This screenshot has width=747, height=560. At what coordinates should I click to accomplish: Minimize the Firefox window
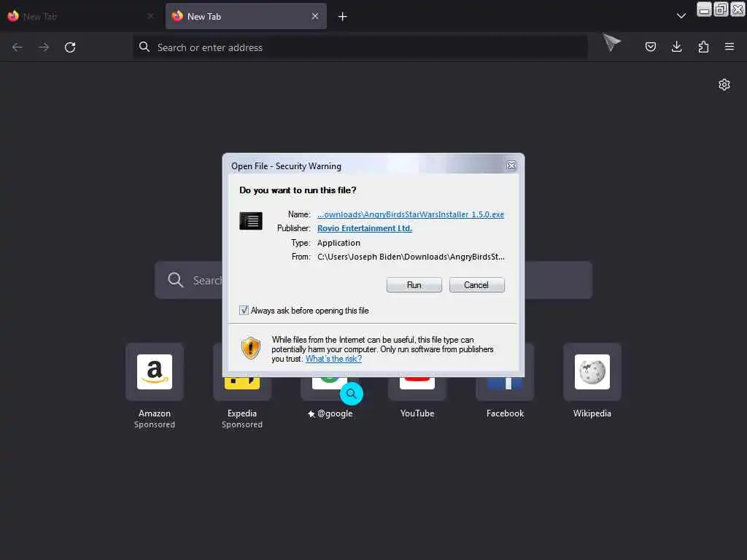click(704, 9)
